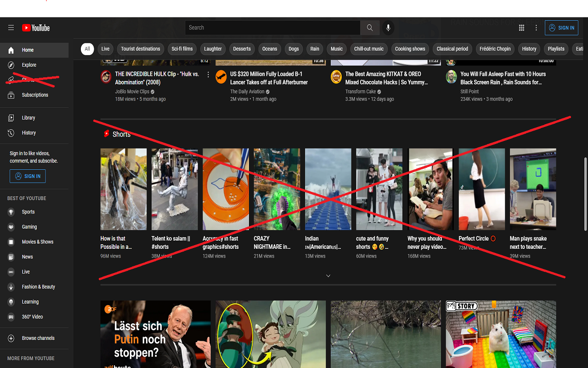
Task: Click the Sign In button
Action: tap(561, 28)
